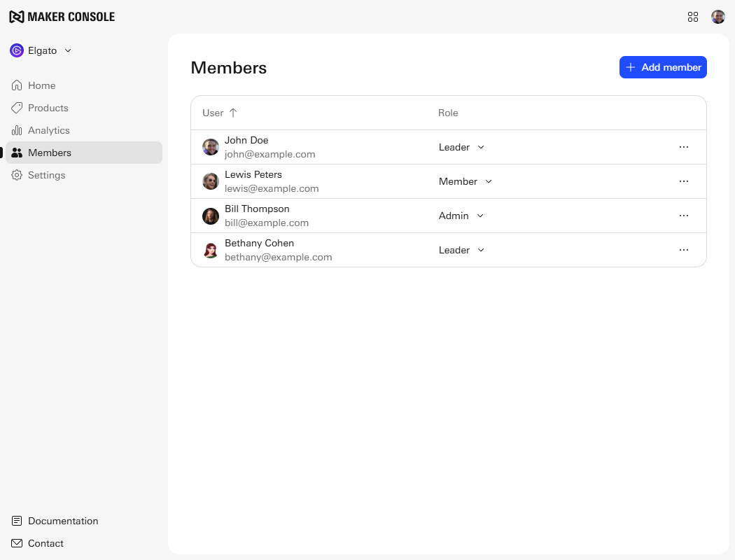Open the three-dot menu for John Doe
Screen dimensions: 735x560
(684, 147)
